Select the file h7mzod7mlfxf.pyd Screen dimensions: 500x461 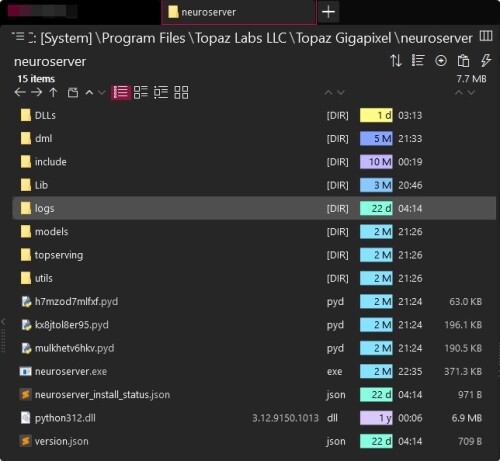pos(254,301)
